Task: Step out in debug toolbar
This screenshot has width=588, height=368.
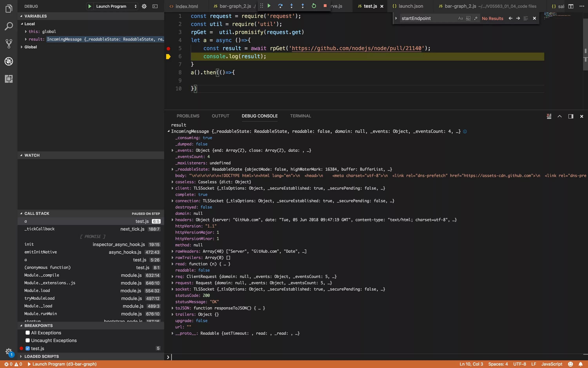Action: [x=302, y=6]
